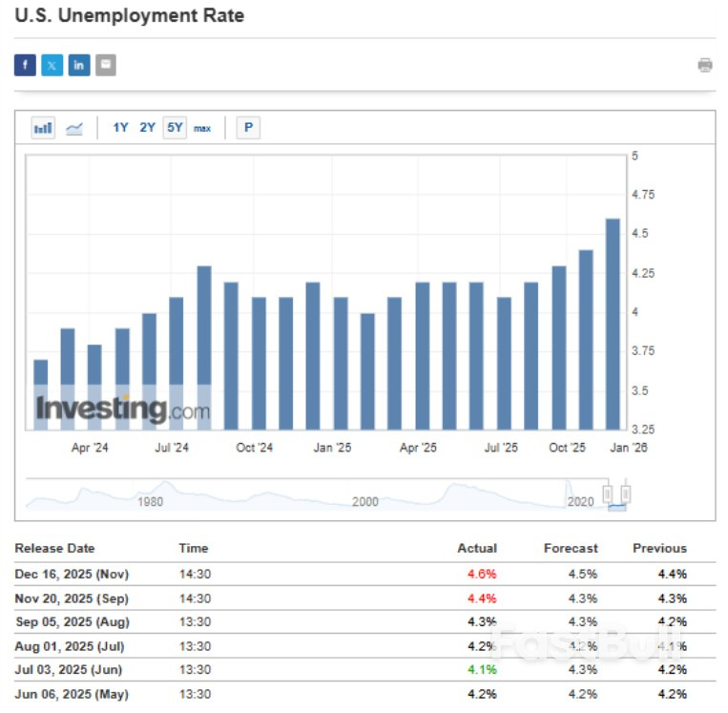The image size is (728, 713).
Task: Click the Actual column header
Action: pos(477,548)
